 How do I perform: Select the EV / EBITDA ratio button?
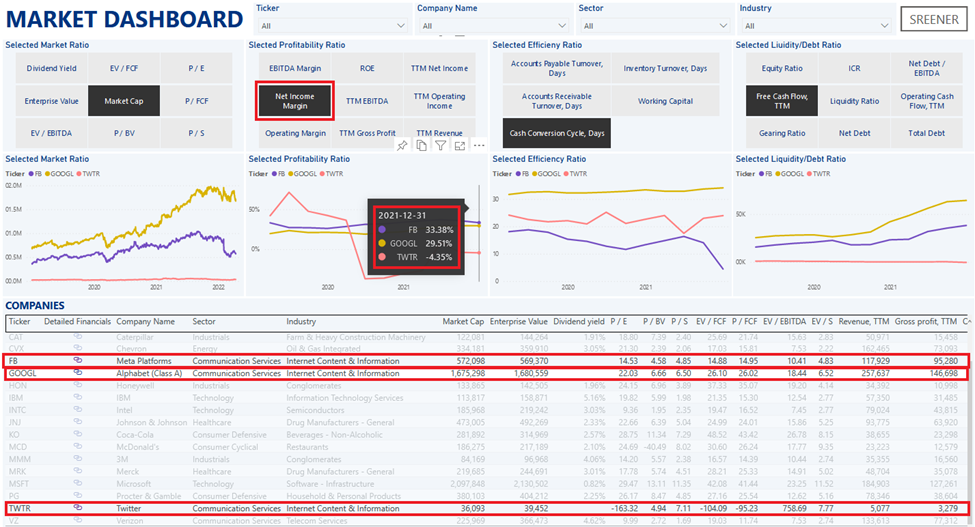coord(50,133)
